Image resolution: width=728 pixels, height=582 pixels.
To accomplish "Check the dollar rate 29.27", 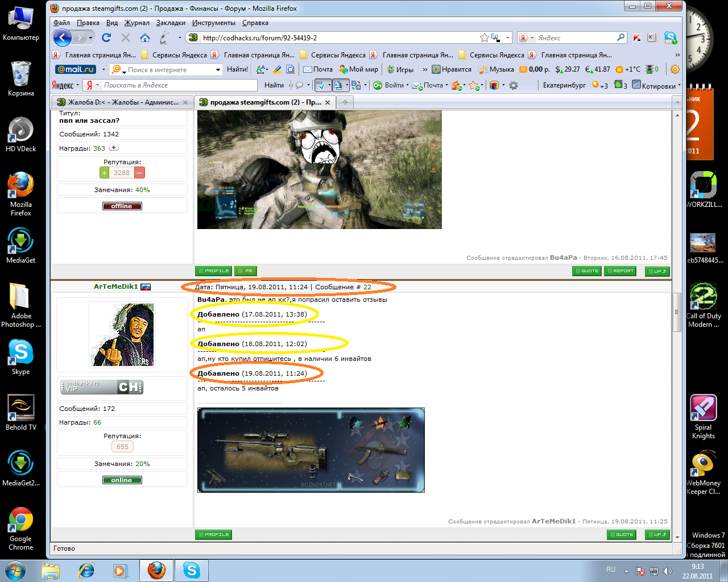I will point(568,69).
